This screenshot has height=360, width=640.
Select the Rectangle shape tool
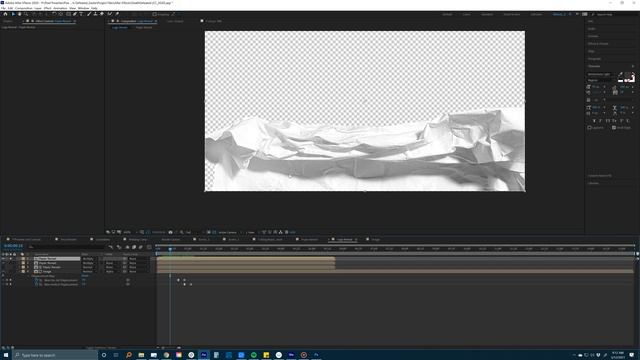coord(68,14)
